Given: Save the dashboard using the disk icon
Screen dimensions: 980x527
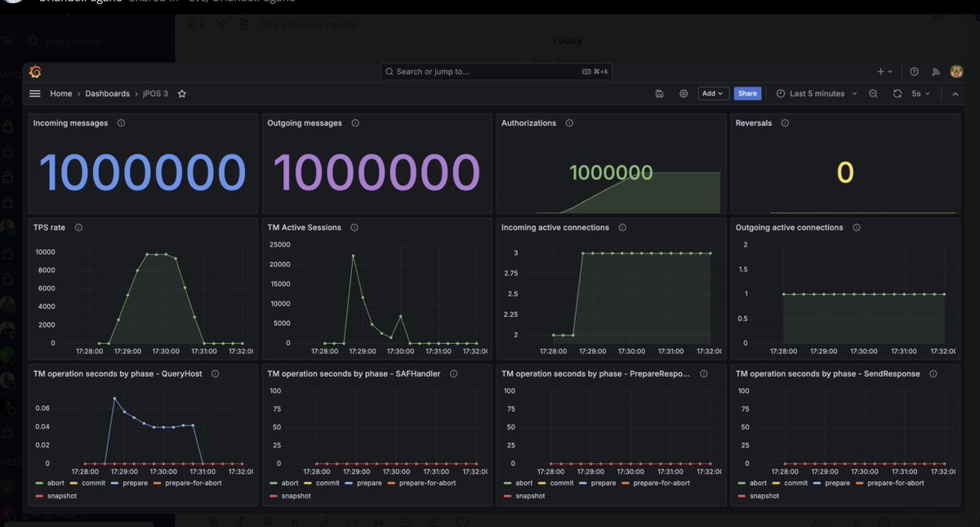Looking at the screenshot, I should coord(659,93).
